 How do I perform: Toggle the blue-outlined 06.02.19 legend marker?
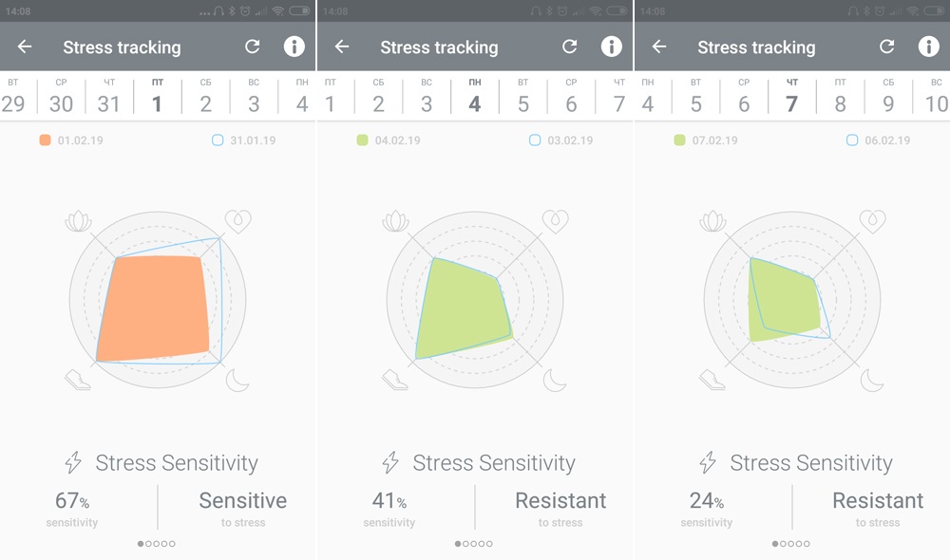click(852, 140)
